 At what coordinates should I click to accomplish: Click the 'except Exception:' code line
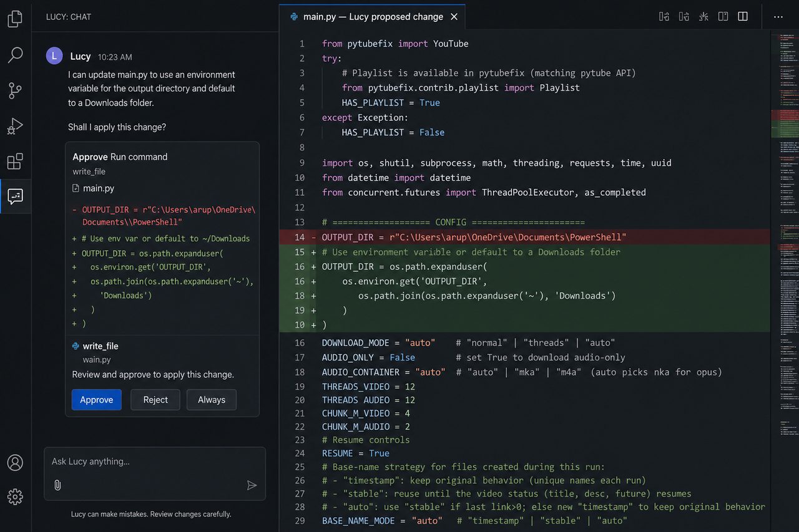(x=365, y=117)
